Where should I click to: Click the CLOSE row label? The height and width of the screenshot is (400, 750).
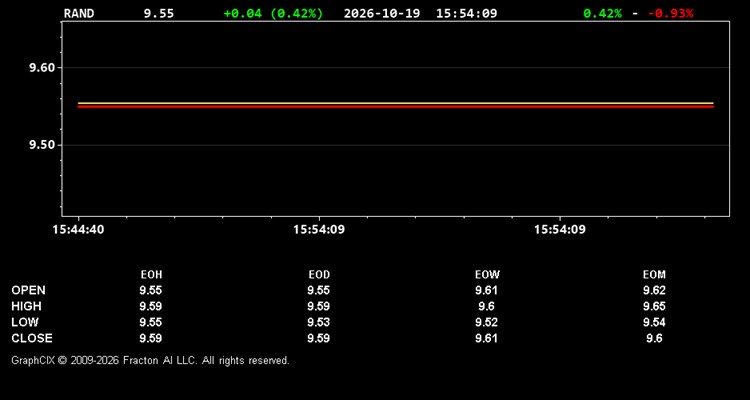32,338
